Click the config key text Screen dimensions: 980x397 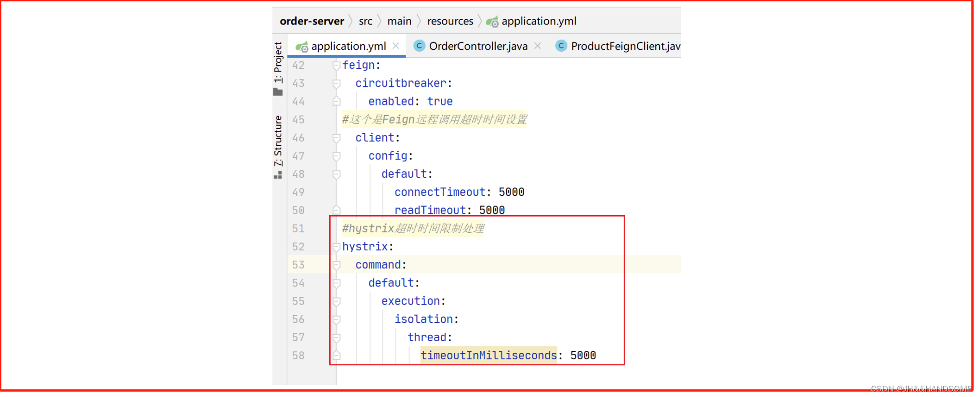[x=387, y=156]
